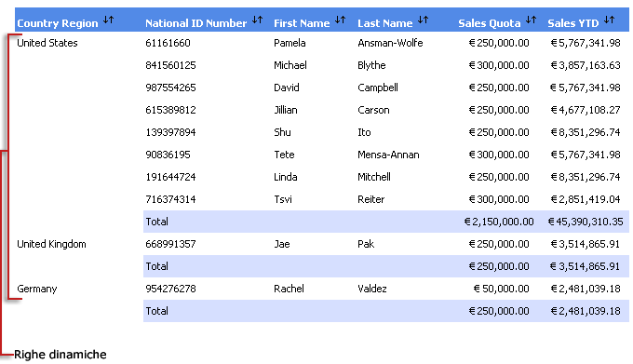Select Jae Pak's Sales Quota value

pos(499,244)
